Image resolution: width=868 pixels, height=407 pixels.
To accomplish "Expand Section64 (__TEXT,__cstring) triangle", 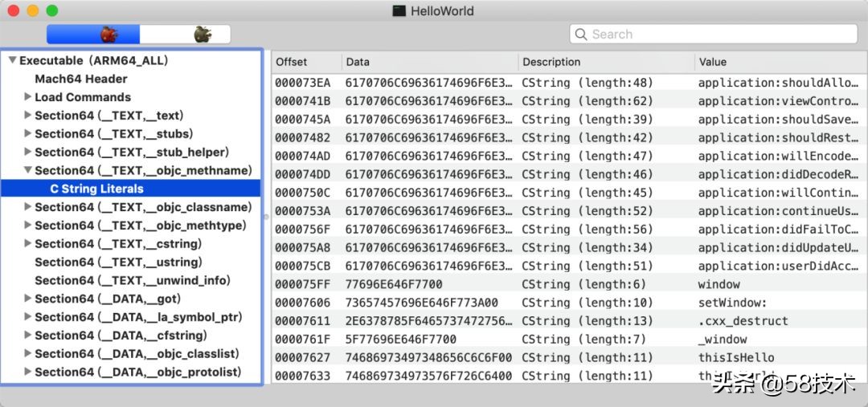I will (x=27, y=243).
